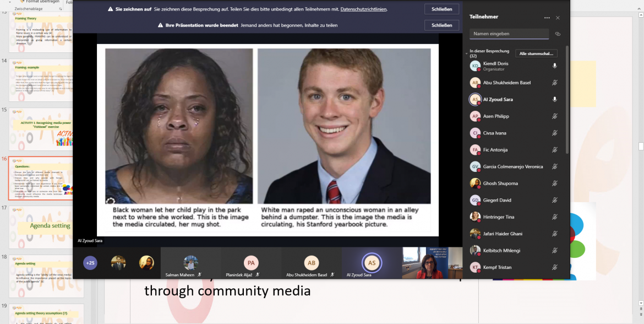Click the shared slide with the two photos

pos(268,140)
